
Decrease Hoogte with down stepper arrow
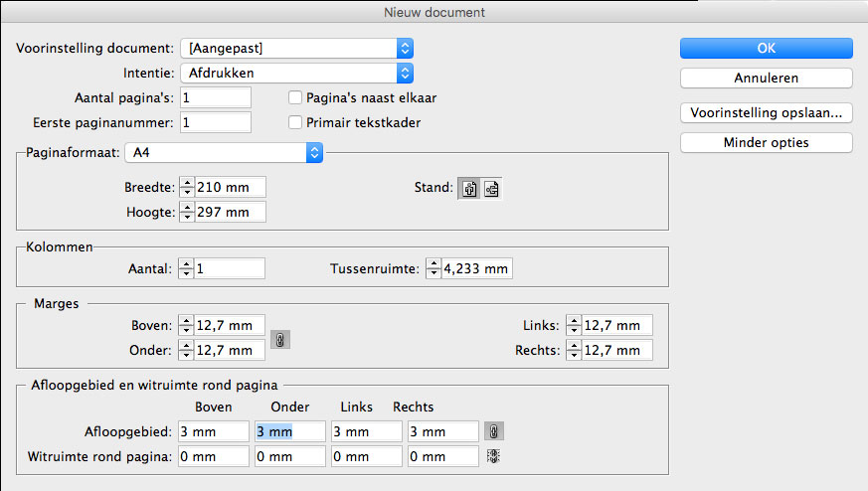(187, 217)
